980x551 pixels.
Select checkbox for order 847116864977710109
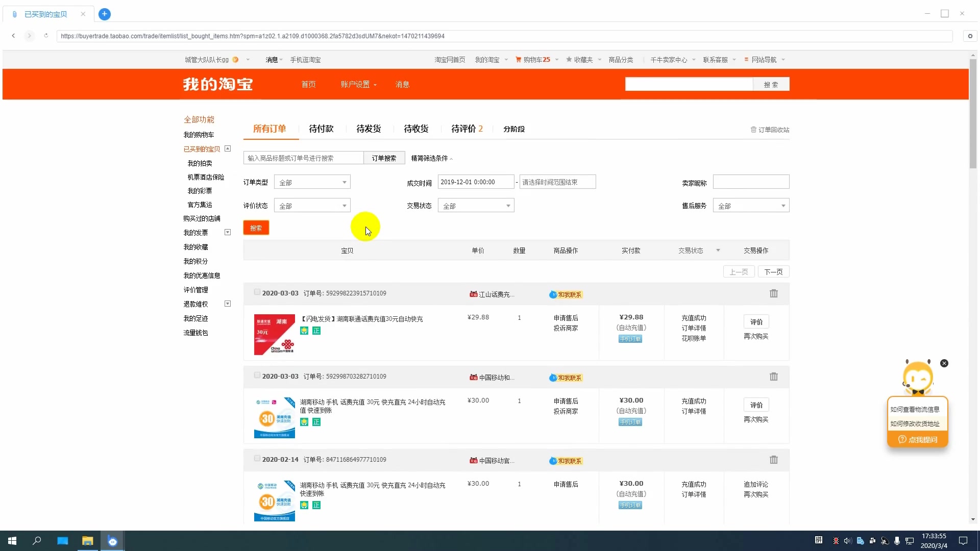pos(257,459)
